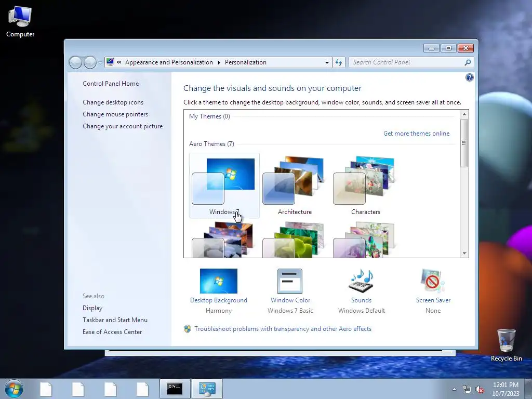The height and width of the screenshot is (399, 532).
Task: Click the network tray icon
Action: tap(467, 390)
